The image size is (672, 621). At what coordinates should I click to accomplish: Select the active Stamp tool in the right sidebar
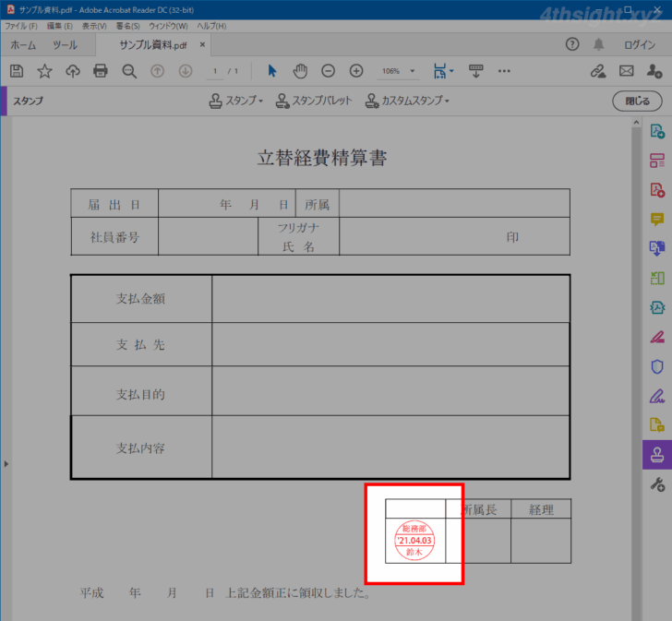point(657,455)
